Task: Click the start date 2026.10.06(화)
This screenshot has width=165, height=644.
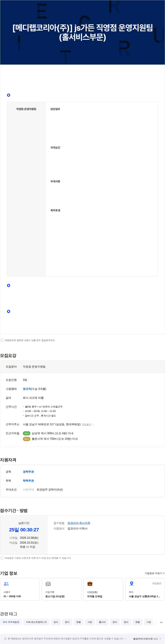Action: [x=29, y=538]
